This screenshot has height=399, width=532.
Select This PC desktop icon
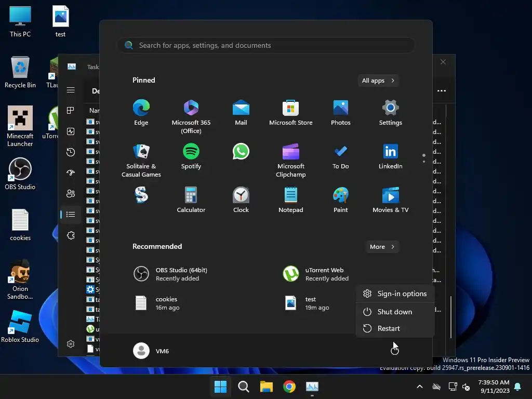(20, 21)
